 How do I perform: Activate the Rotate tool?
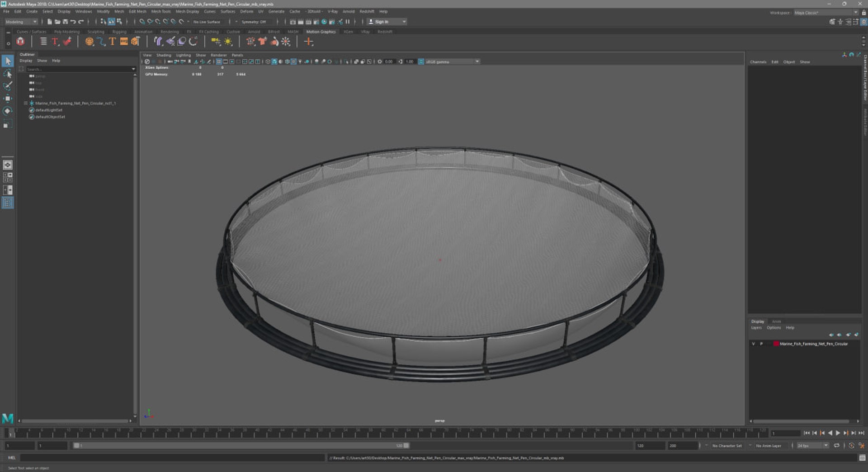click(x=8, y=111)
